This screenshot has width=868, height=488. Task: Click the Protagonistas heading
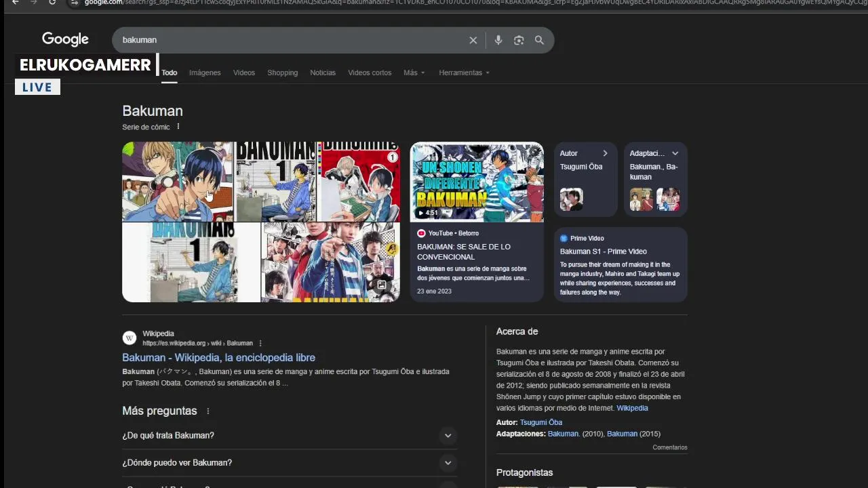(x=524, y=472)
